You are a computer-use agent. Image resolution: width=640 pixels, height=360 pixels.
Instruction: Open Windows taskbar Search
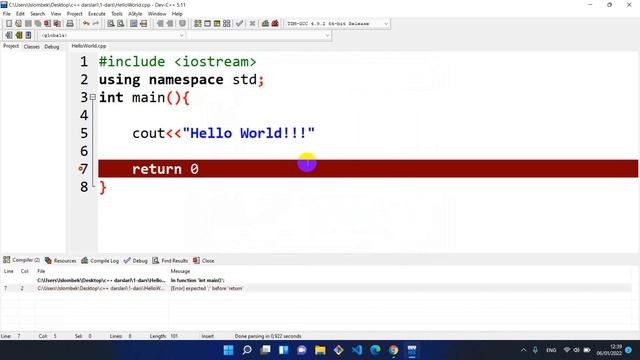click(x=247, y=350)
